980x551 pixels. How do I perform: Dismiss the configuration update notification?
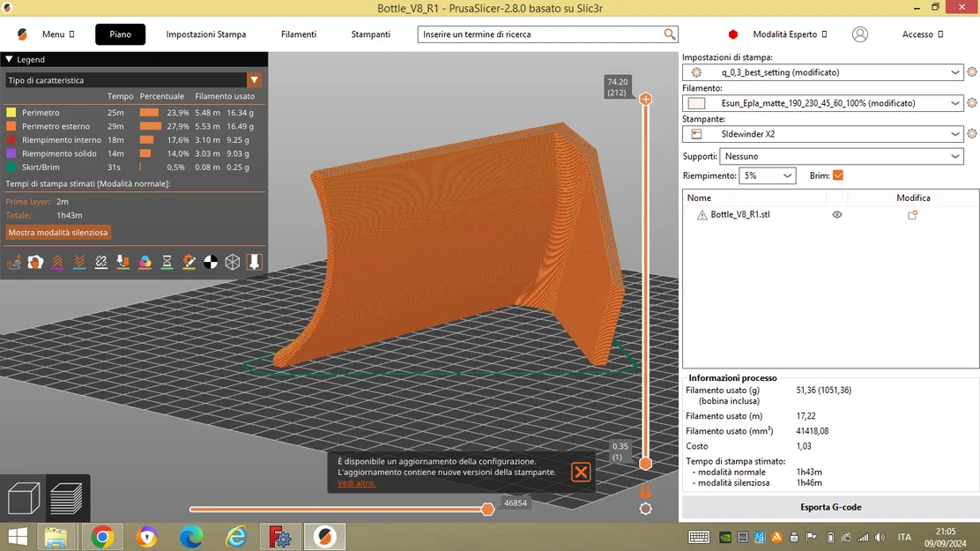(x=581, y=473)
